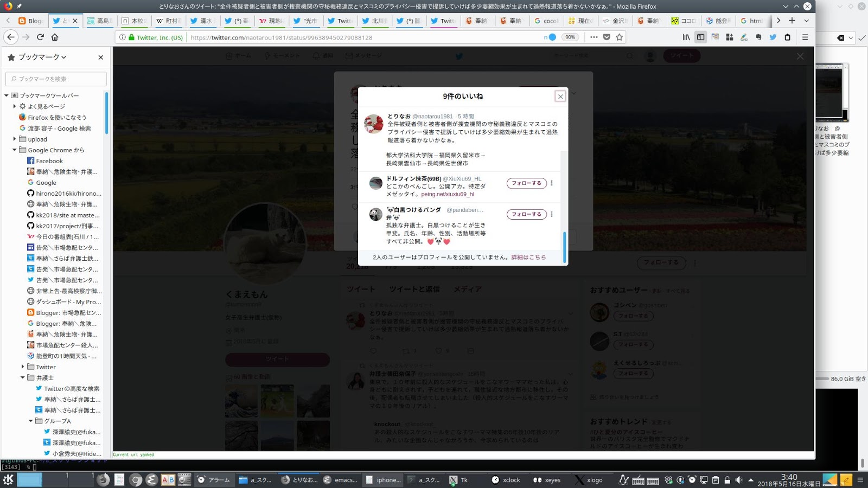Open the ブックマーク sidebar header dropdown
868x488 pixels.
(42, 57)
